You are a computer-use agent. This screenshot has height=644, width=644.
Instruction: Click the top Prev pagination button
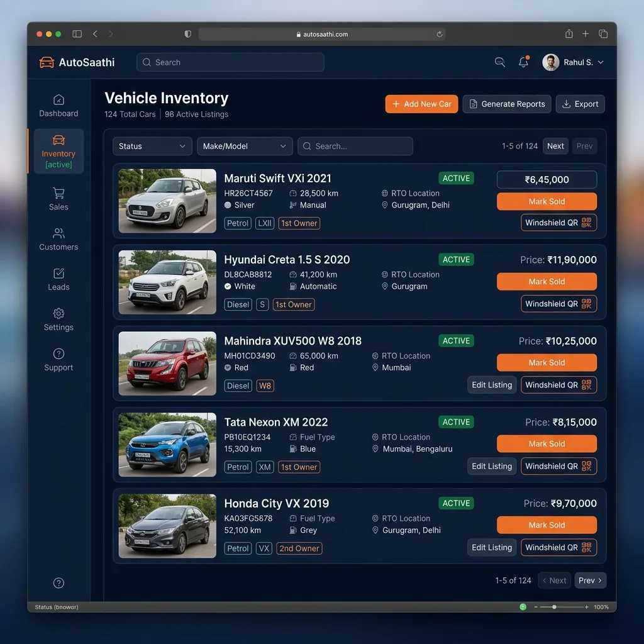tap(584, 146)
